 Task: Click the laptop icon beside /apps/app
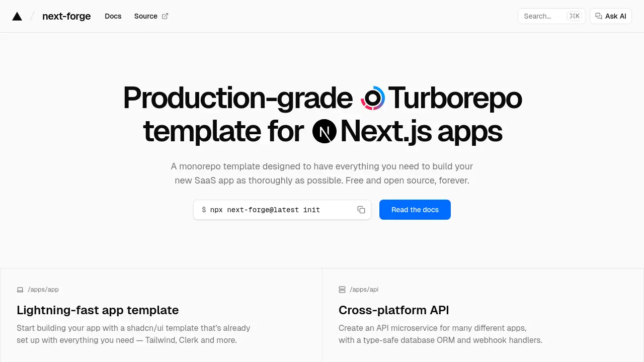click(x=20, y=289)
